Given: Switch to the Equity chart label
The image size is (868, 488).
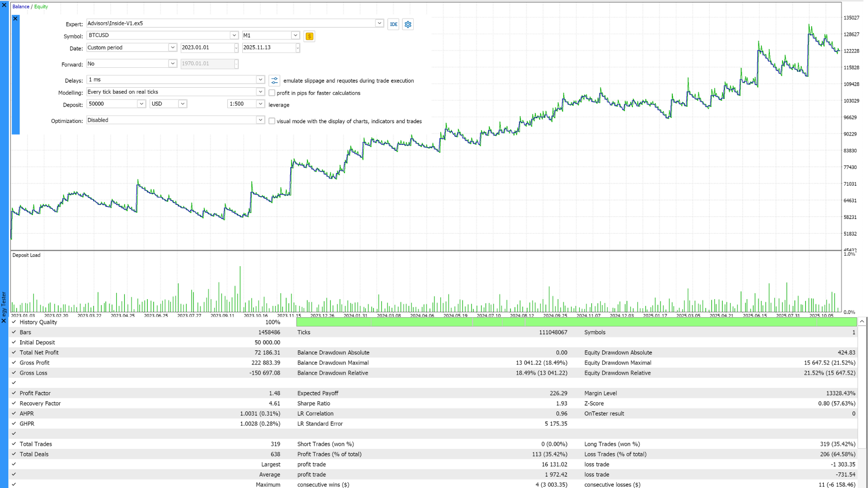Looking at the screenshot, I should [41, 7].
